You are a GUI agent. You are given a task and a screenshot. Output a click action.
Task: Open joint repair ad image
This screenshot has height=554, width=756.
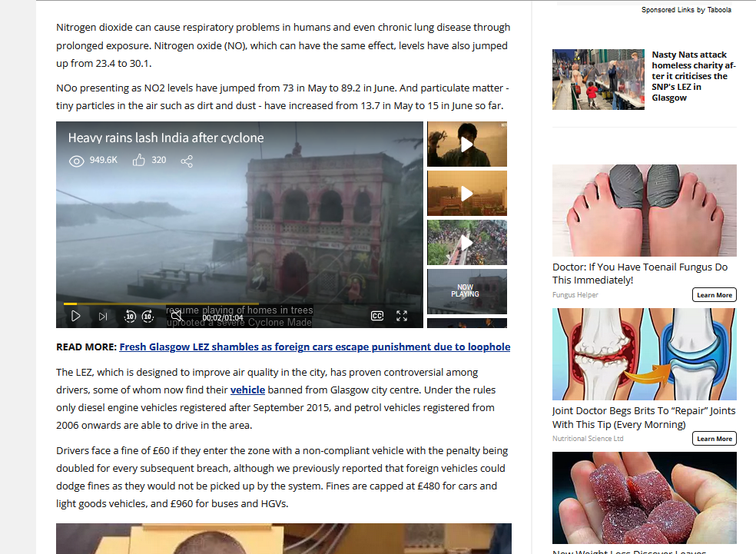pyautogui.click(x=645, y=354)
